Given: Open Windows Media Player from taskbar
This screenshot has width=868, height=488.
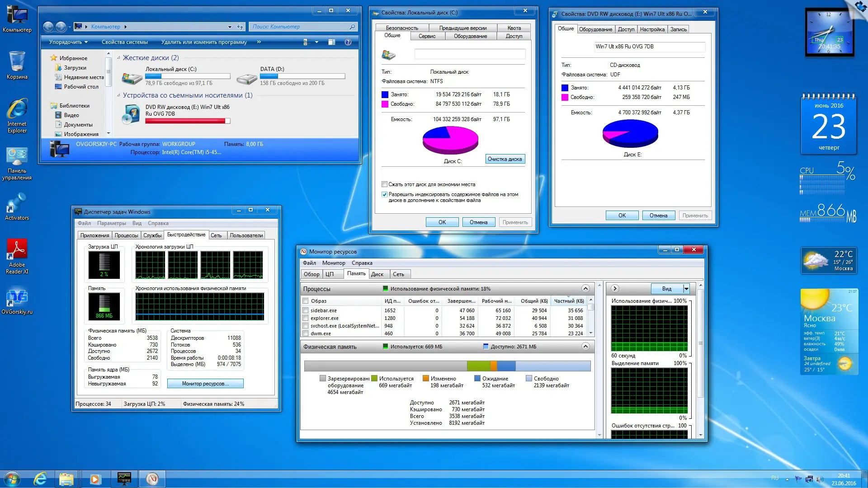Looking at the screenshot, I should coord(94,479).
